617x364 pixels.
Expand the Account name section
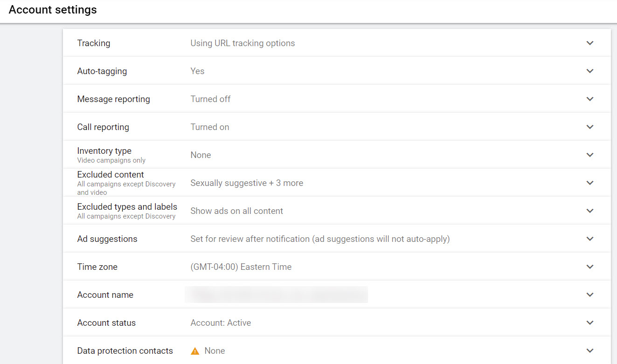589,295
